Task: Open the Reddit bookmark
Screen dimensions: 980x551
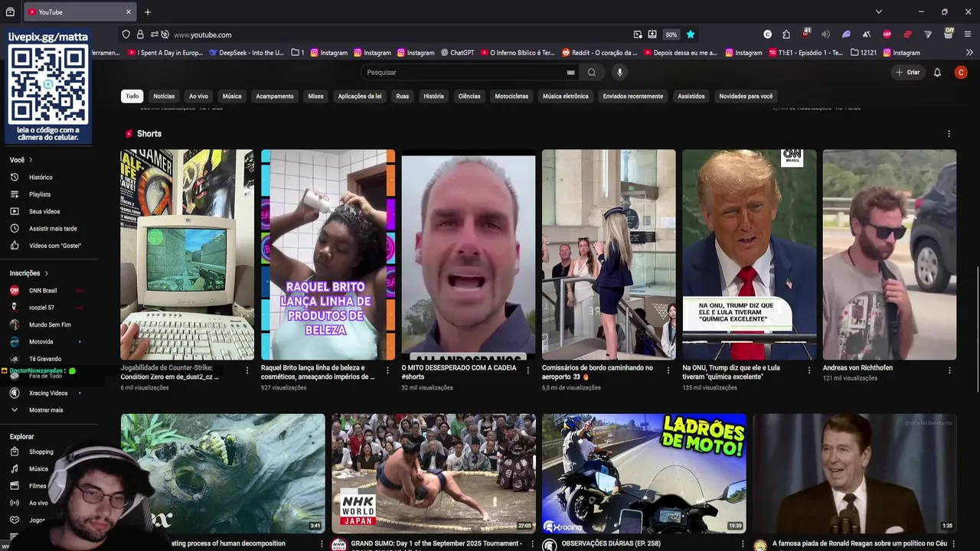Action: [x=599, y=53]
